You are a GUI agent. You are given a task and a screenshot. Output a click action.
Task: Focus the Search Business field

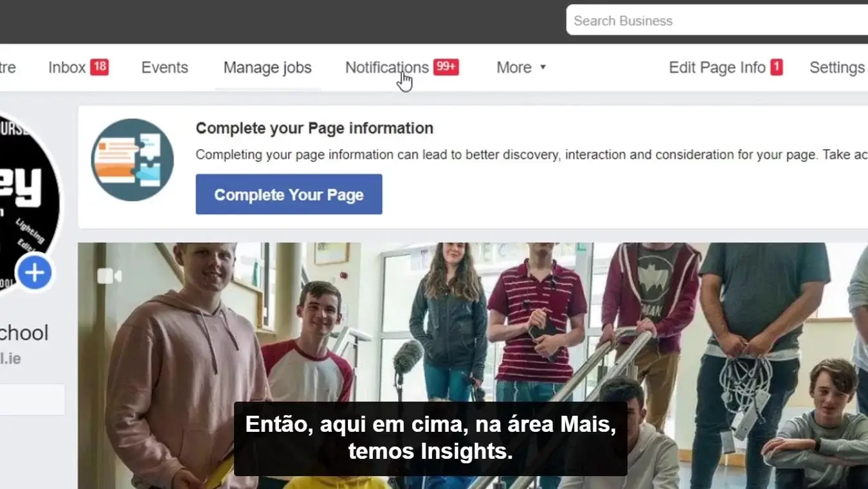tap(717, 21)
